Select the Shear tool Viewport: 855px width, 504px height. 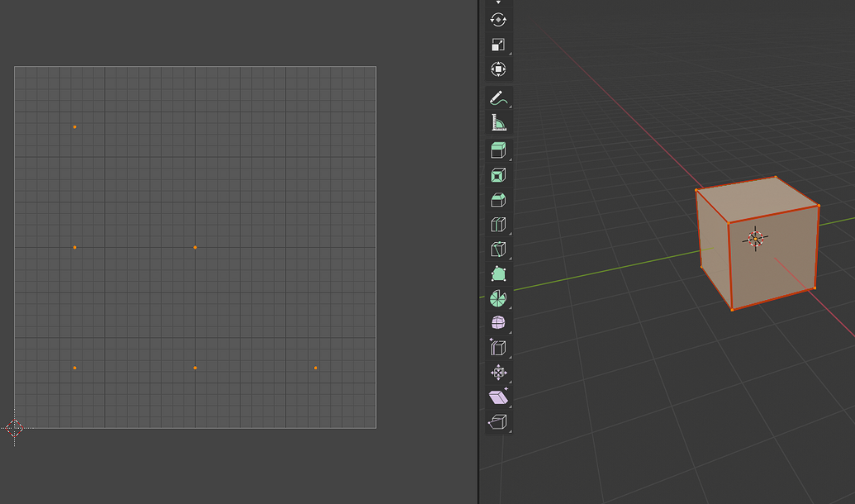click(498, 397)
